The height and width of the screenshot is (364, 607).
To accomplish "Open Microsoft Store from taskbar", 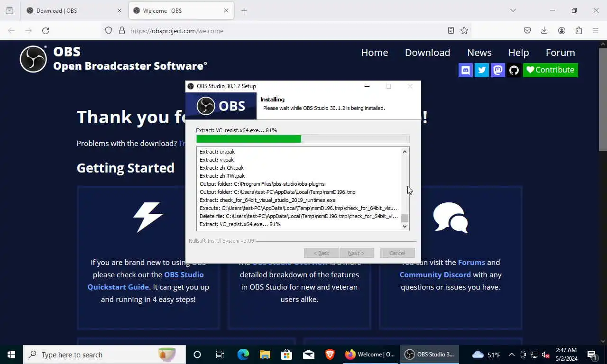I will (x=287, y=355).
